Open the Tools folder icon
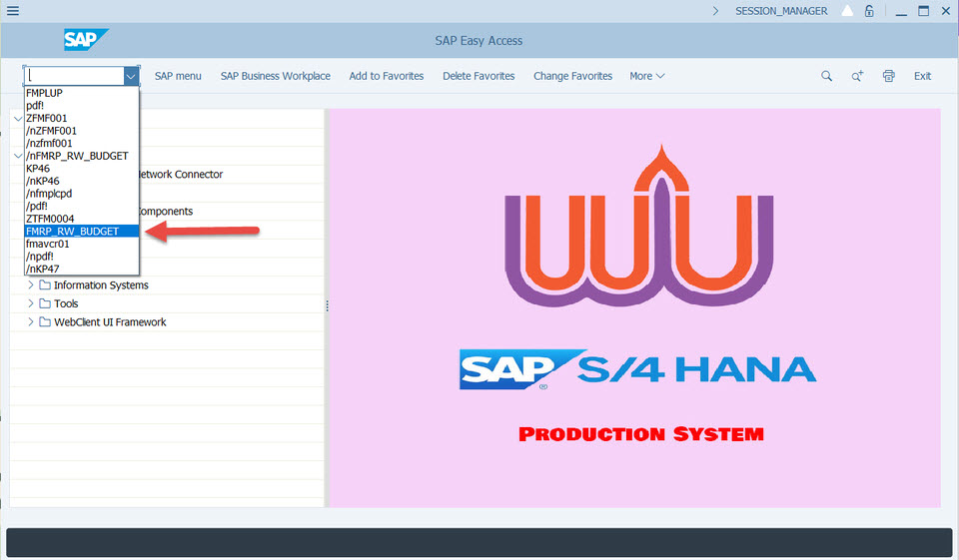959x560 pixels. [x=45, y=303]
